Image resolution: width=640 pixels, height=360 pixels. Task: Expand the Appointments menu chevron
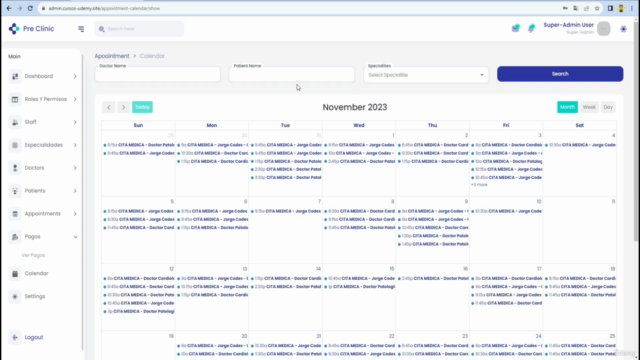click(75, 213)
